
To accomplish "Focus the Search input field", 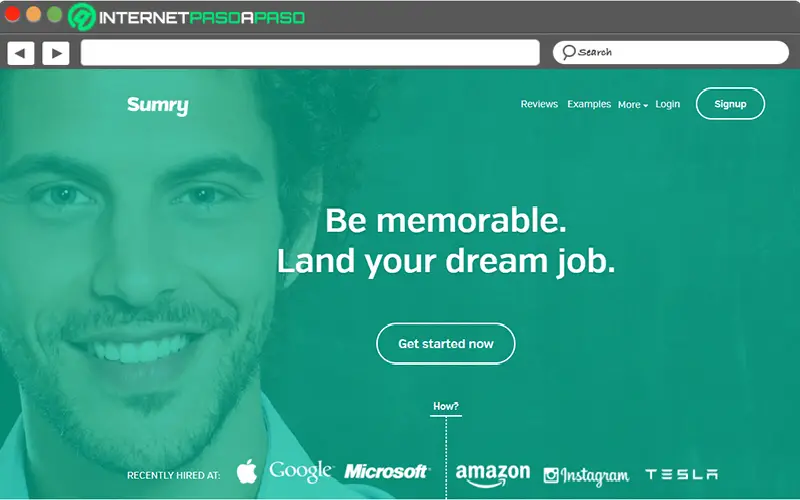I will point(670,52).
